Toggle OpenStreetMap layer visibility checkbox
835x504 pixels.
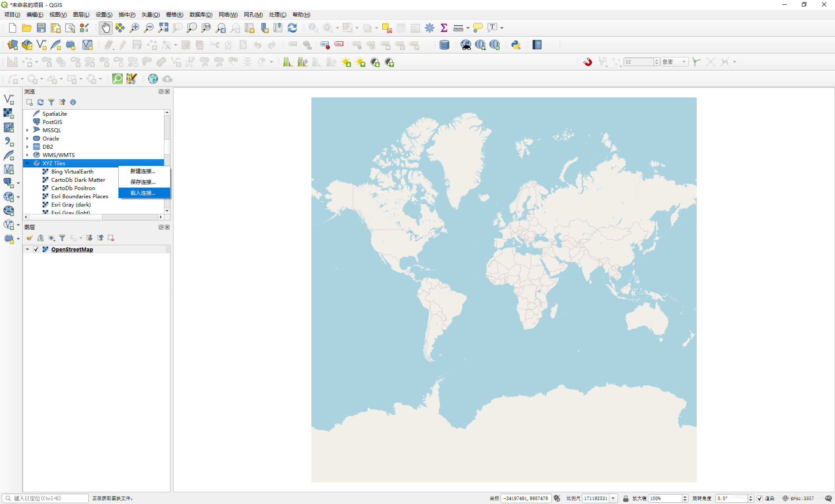tap(36, 249)
